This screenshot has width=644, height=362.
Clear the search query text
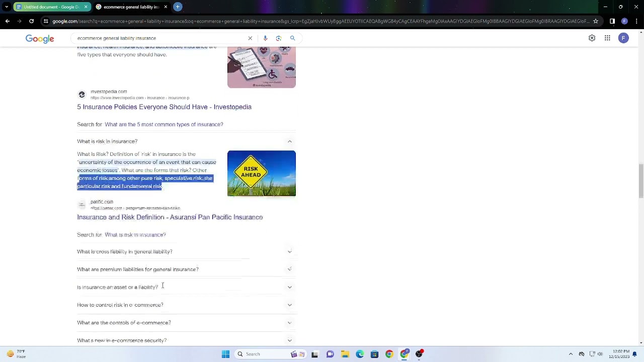coord(250,38)
